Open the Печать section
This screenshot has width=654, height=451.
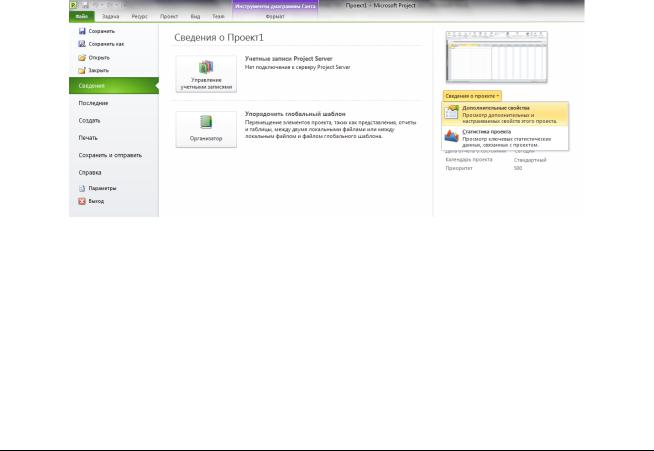point(88,138)
